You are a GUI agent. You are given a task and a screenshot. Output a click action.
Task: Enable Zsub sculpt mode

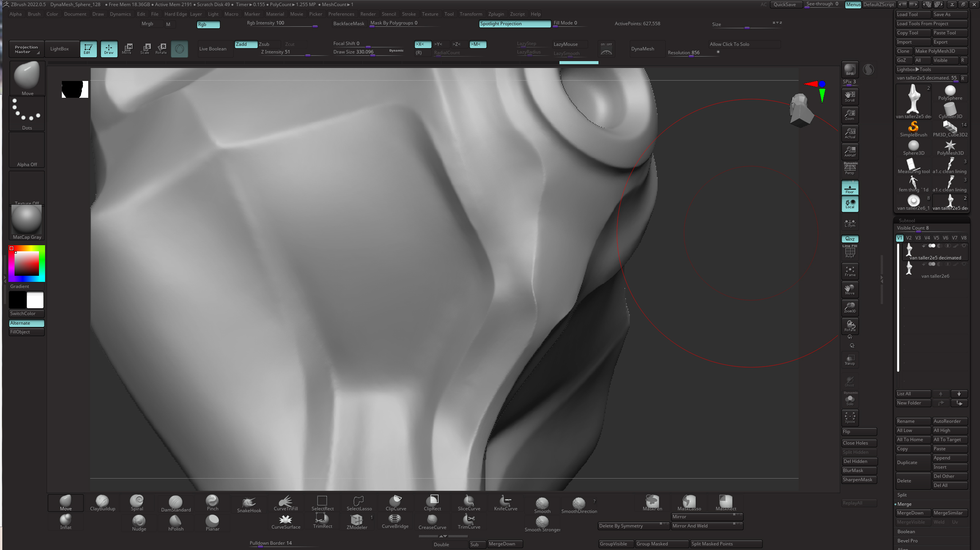click(269, 44)
